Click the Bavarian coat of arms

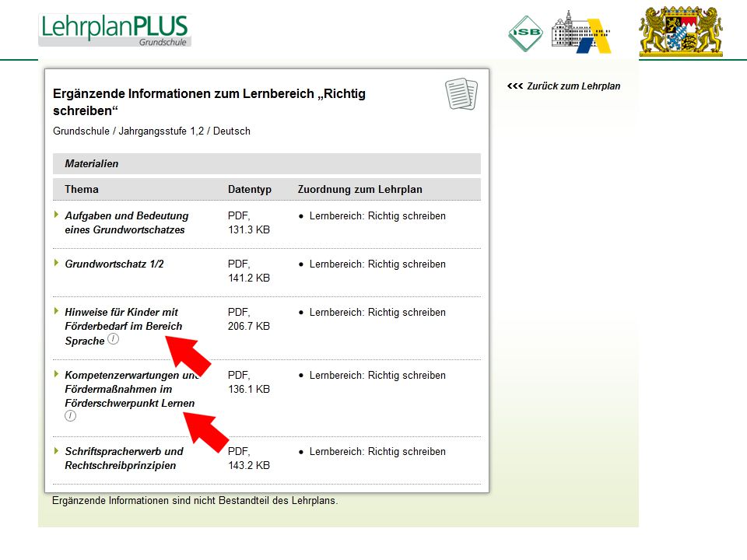[681, 31]
